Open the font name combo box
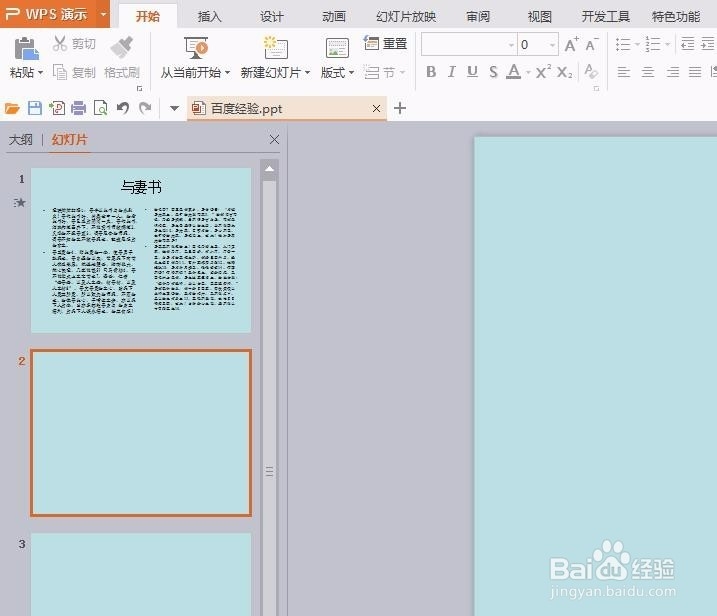This screenshot has height=616, width=717. click(x=469, y=44)
